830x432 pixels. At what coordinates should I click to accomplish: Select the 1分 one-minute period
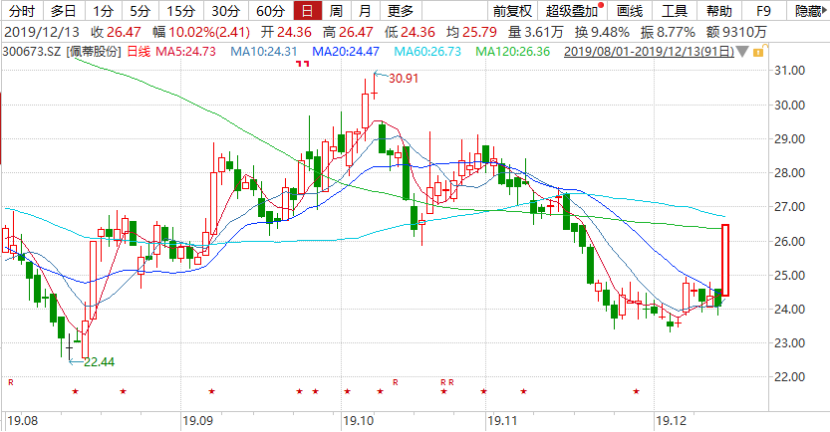click(x=103, y=11)
